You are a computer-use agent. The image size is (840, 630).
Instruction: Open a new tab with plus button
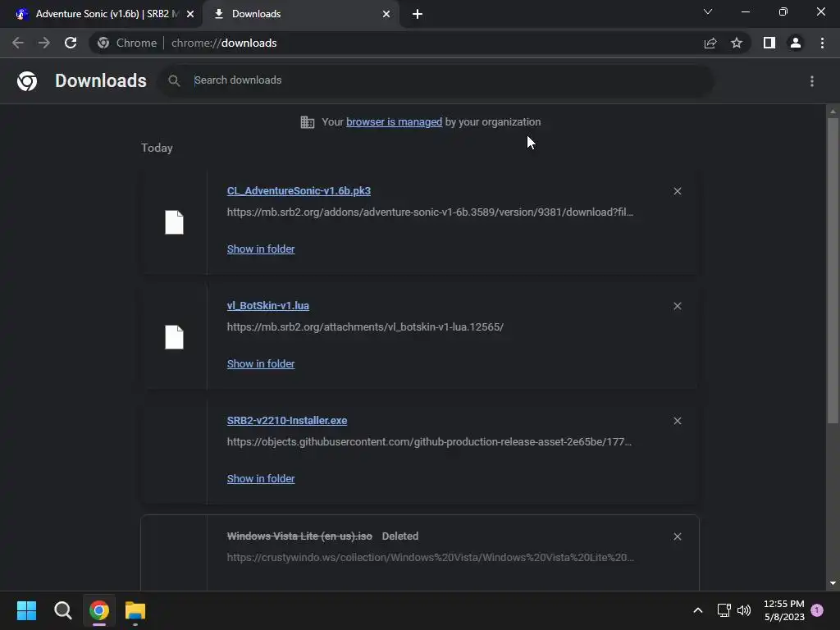(x=418, y=14)
